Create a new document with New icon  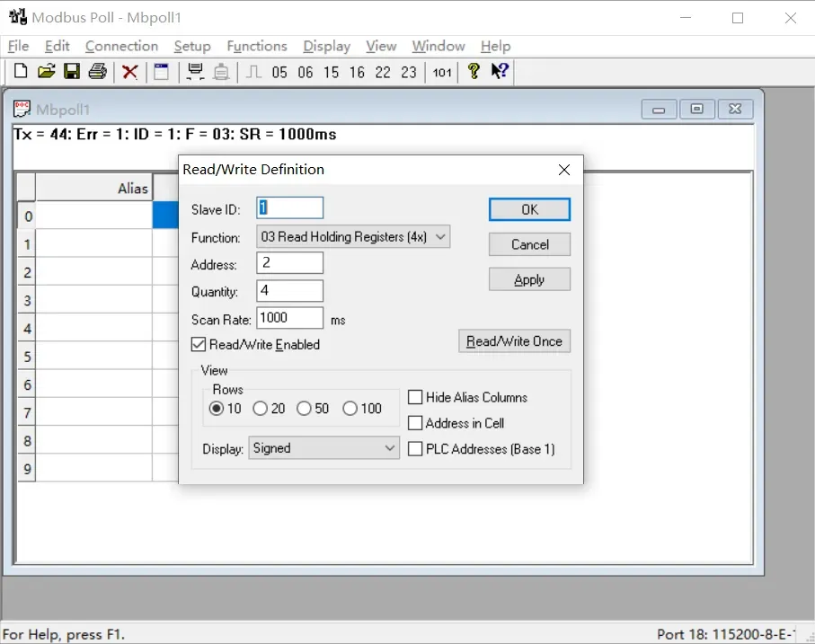tap(21, 71)
